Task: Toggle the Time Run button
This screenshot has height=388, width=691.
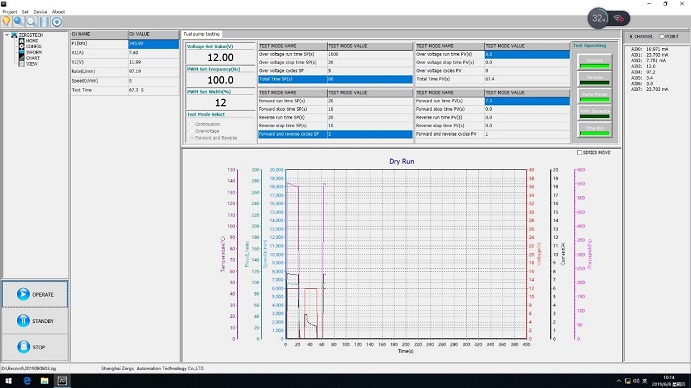Action: (594, 129)
